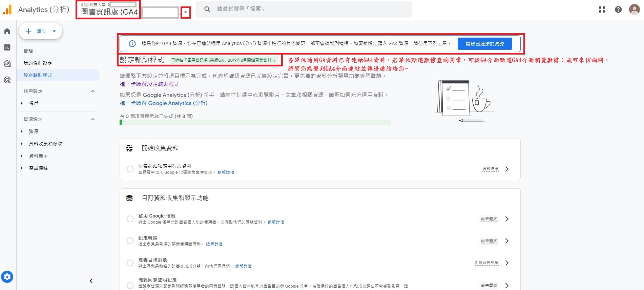Open 瞭解詳情 link under 收集網站和應用程式資料
Viewport: 644px width, 290px height.
226,172
